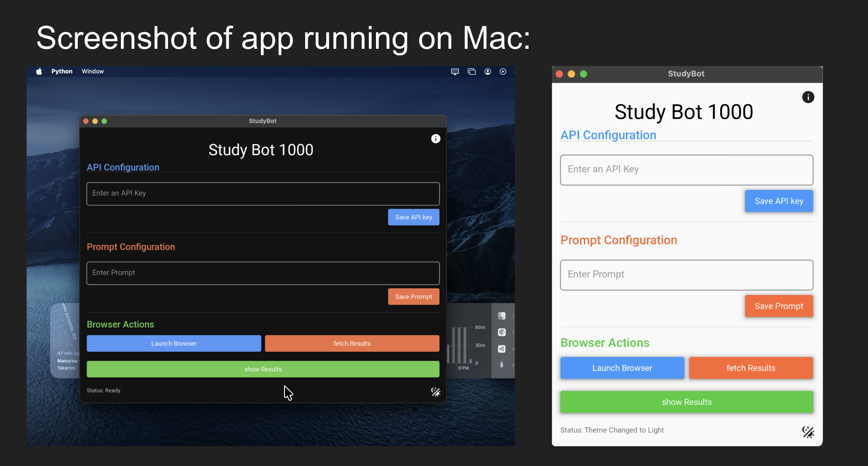Minimize the light StudyBot window
This screenshot has width=868, height=466.
[x=571, y=74]
